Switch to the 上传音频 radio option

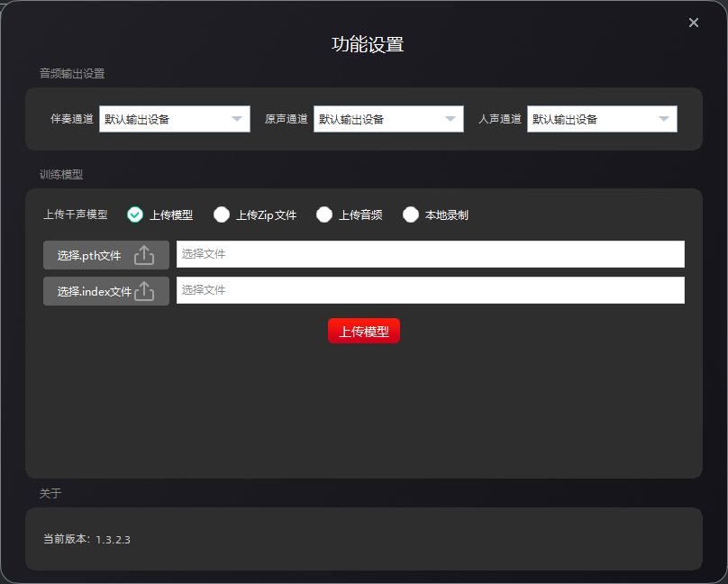324,214
